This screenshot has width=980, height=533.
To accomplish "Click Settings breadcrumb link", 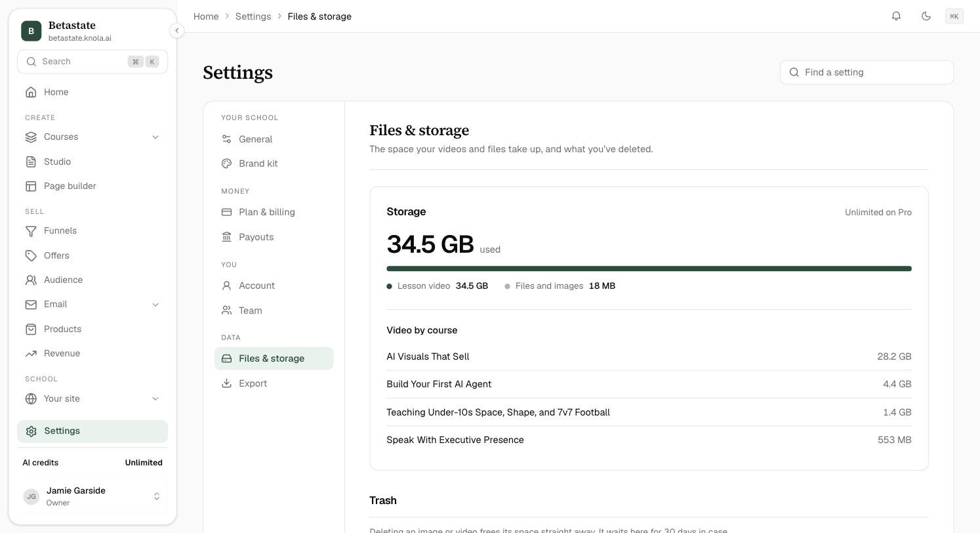I will 253,16.
